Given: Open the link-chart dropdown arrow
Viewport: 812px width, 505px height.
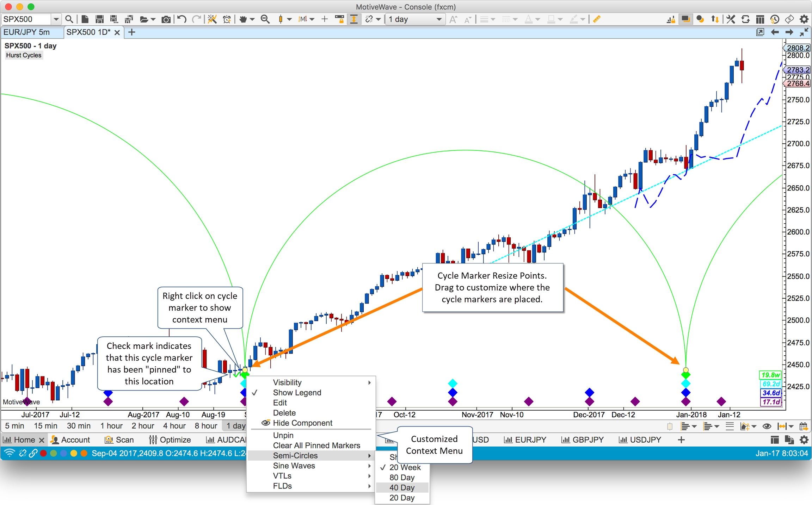Looking at the screenshot, I should pos(379,19).
